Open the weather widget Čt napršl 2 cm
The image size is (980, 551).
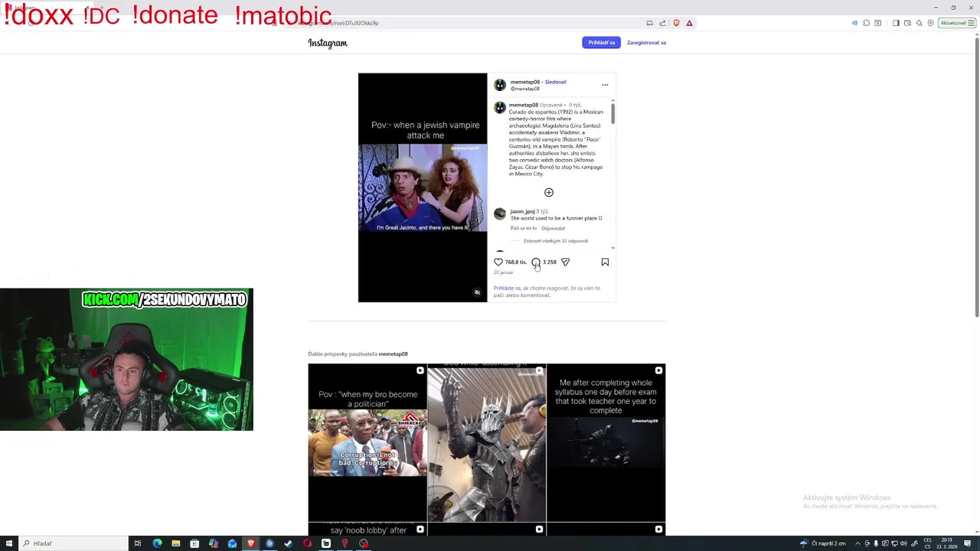[x=823, y=543]
